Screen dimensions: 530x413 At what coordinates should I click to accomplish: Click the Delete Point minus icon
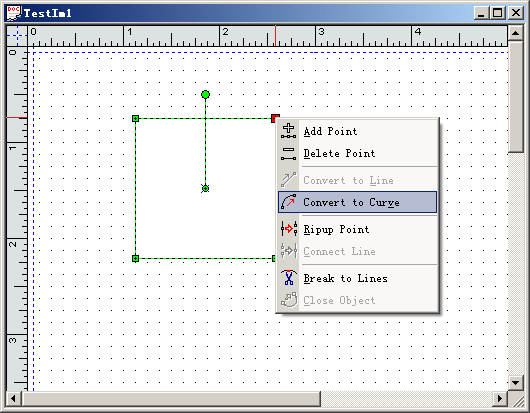coord(288,153)
